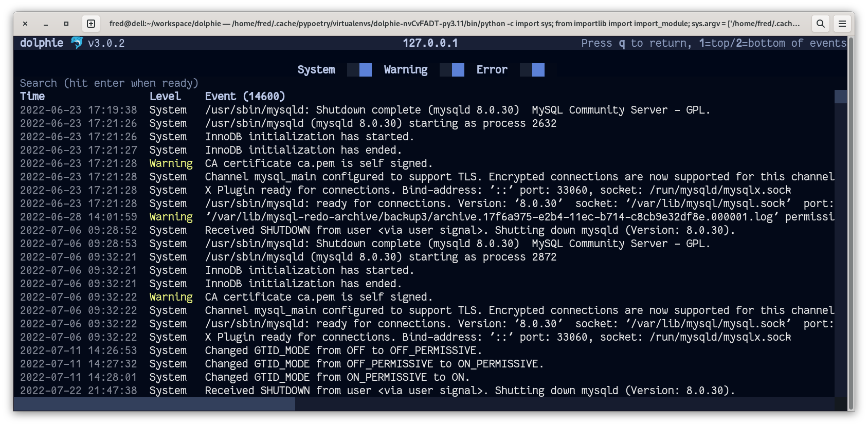868x426 pixels.
Task: Select 'Changed GTID_MODE from OFF to OFF_PERMISSIVE'
Action: (x=343, y=350)
